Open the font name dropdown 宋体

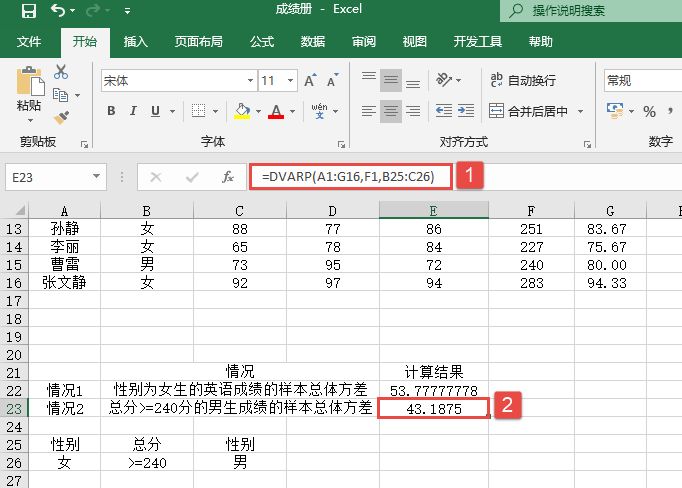(178, 81)
